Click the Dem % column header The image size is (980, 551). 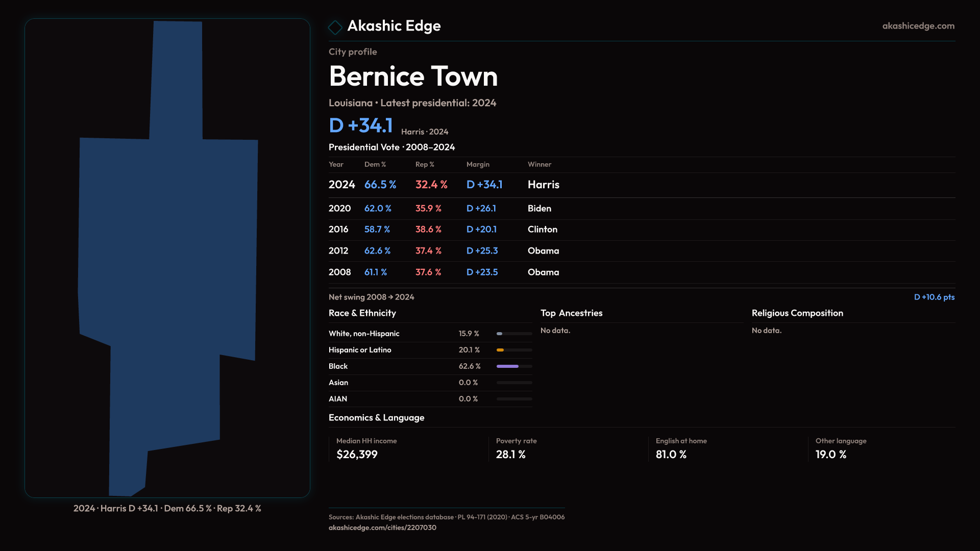point(375,164)
